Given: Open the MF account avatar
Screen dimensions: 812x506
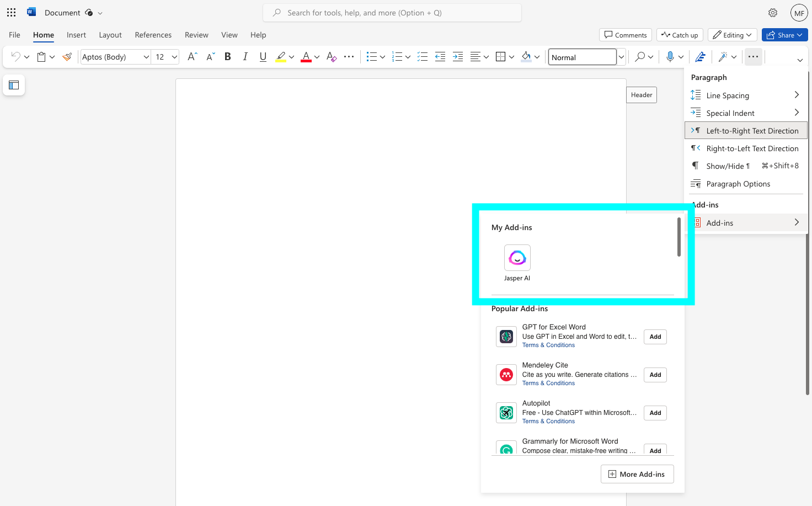Looking at the screenshot, I should (x=799, y=13).
